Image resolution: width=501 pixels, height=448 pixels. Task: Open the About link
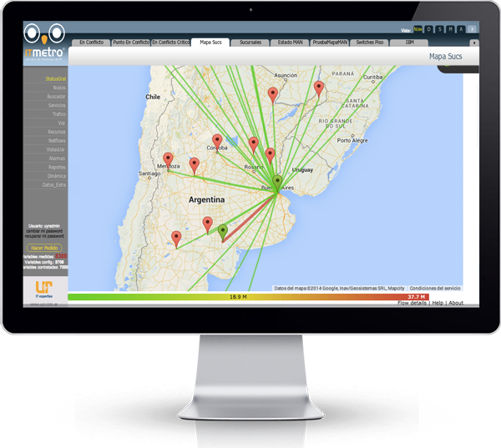(456, 303)
